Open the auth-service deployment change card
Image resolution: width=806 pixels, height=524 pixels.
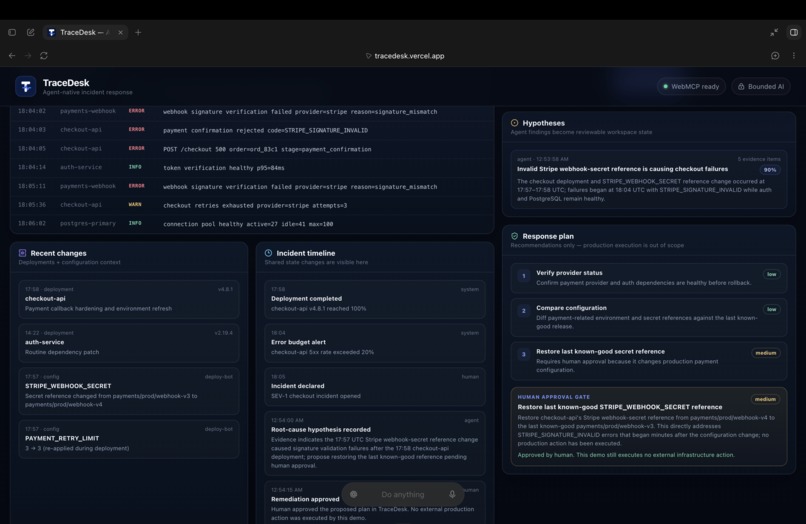point(129,343)
